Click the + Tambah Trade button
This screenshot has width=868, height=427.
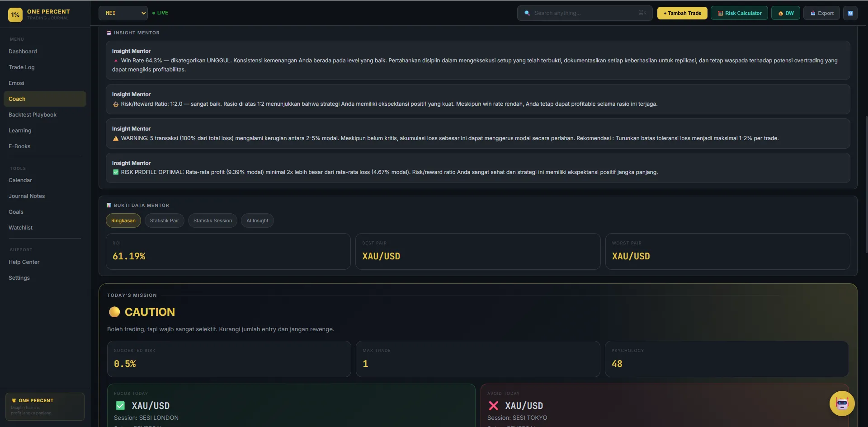[x=682, y=13]
